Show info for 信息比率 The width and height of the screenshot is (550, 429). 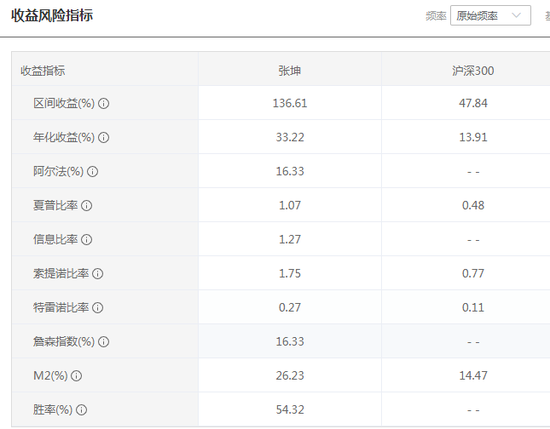coord(87,240)
